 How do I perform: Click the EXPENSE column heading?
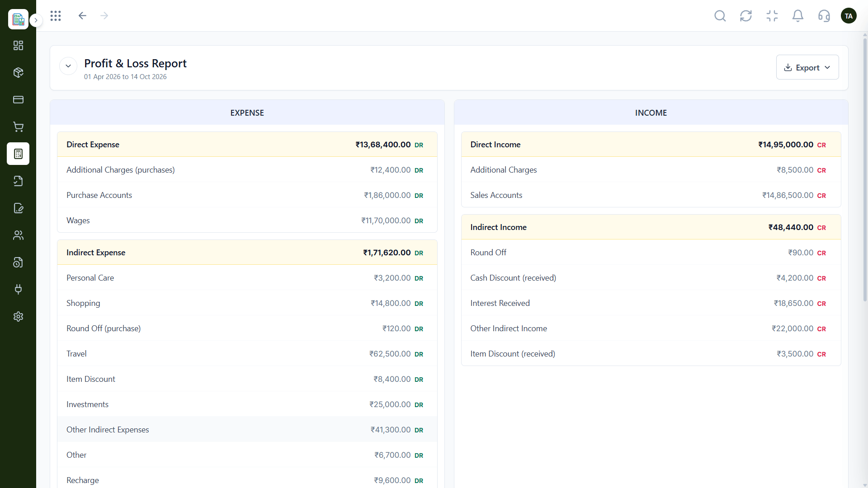(247, 113)
